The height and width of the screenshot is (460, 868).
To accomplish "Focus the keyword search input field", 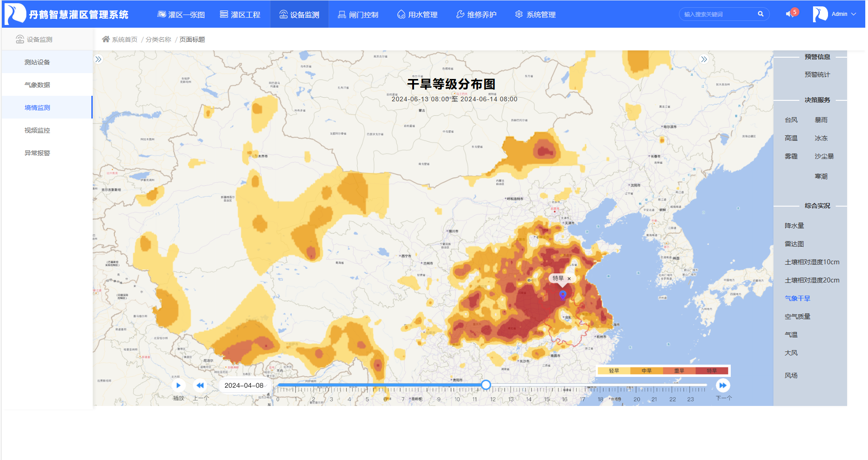I will click(718, 14).
